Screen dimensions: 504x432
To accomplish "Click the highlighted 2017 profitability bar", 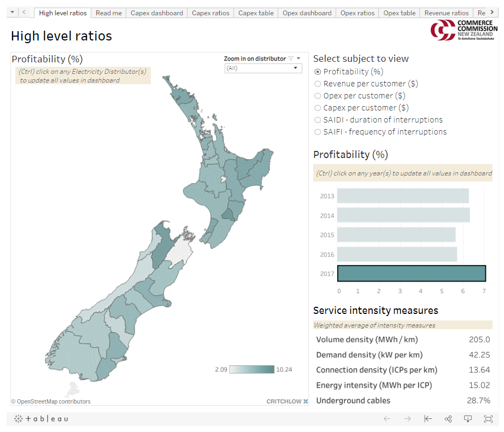I will (412, 273).
